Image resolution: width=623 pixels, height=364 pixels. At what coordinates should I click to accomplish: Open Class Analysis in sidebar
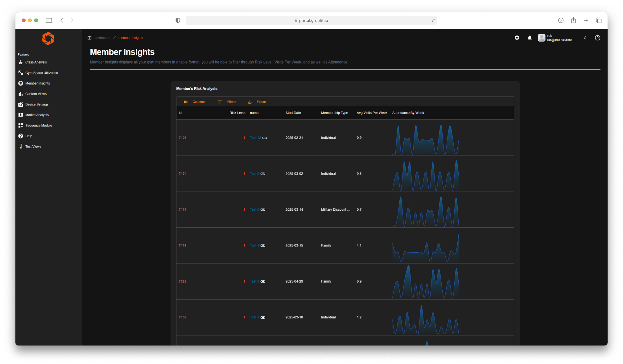click(x=36, y=62)
